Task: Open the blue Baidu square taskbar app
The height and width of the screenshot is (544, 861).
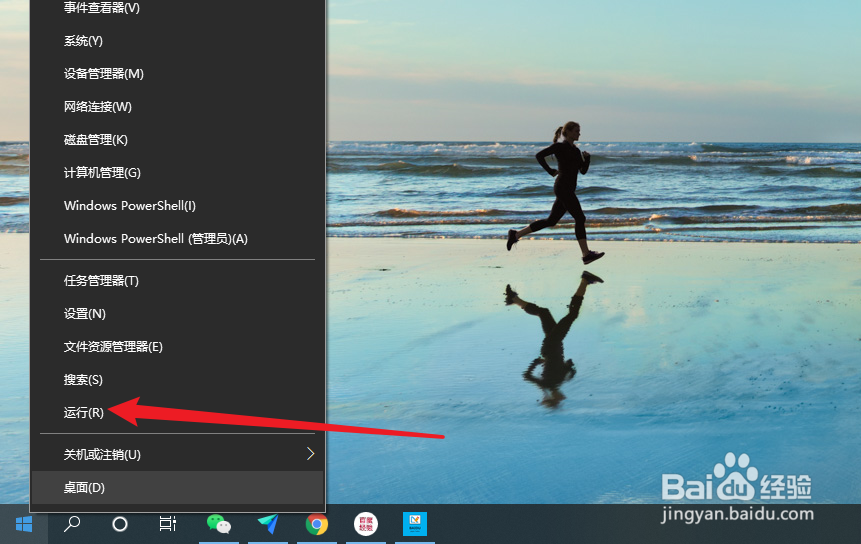Action: pos(415,524)
